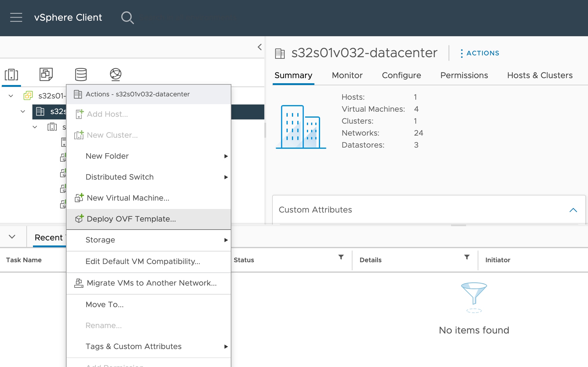Collapse the Custom Attributes card
Screen dimensions: 588x367
click(573, 210)
